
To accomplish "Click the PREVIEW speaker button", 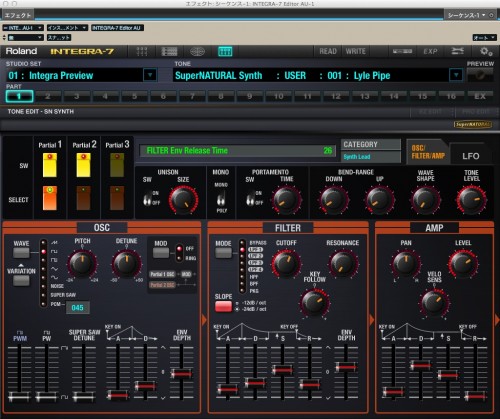I will (480, 75).
